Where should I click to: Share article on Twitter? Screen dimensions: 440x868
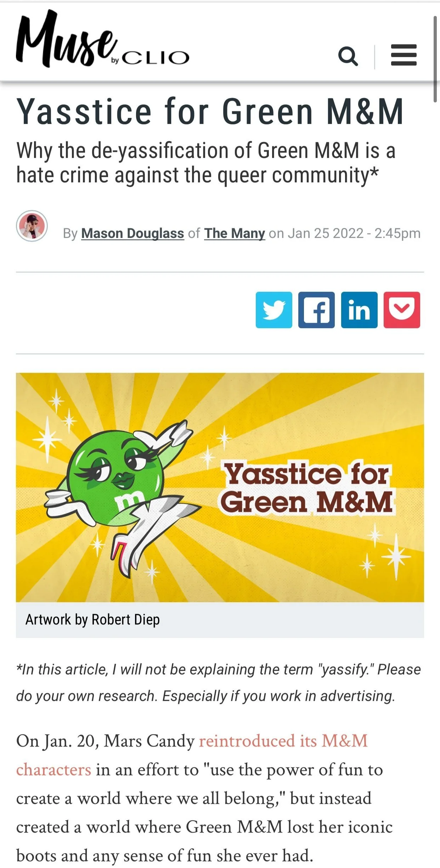pyautogui.click(x=274, y=310)
